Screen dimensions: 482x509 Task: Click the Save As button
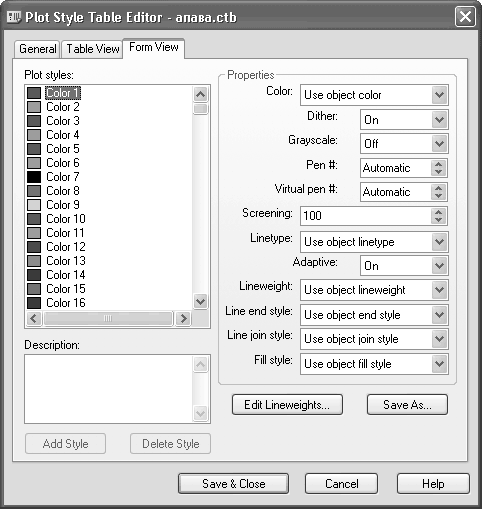[x=407, y=405]
